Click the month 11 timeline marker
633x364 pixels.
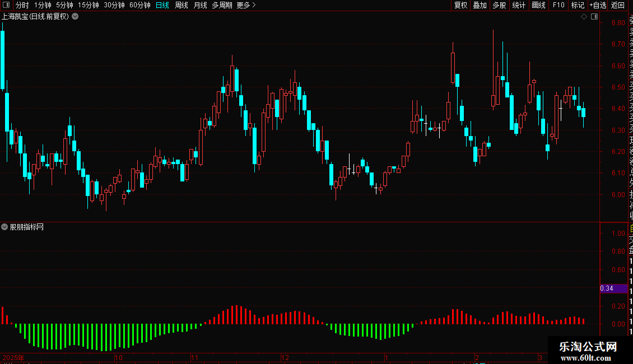tap(194, 357)
